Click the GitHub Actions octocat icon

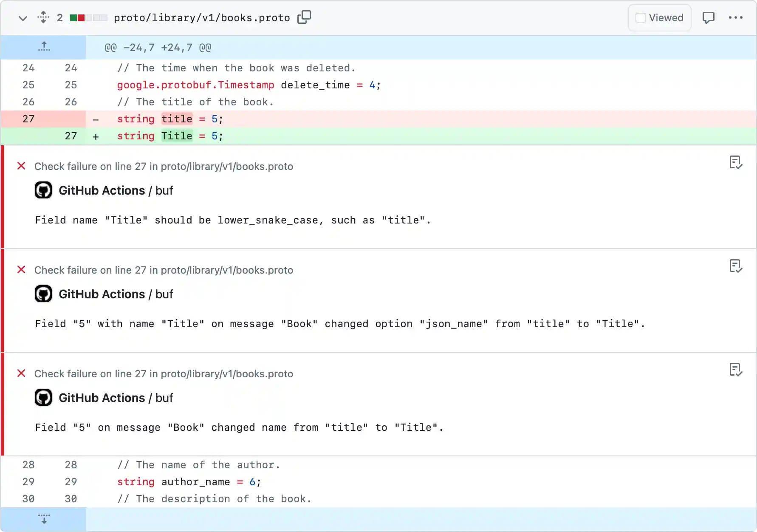43,190
